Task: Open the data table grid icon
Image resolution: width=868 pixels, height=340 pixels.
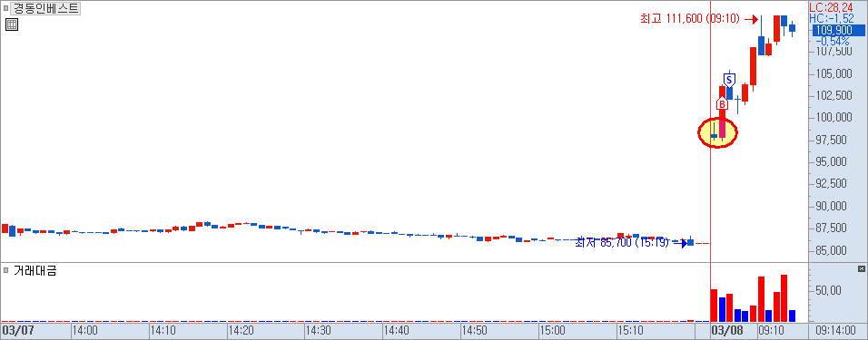Action: (12, 24)
